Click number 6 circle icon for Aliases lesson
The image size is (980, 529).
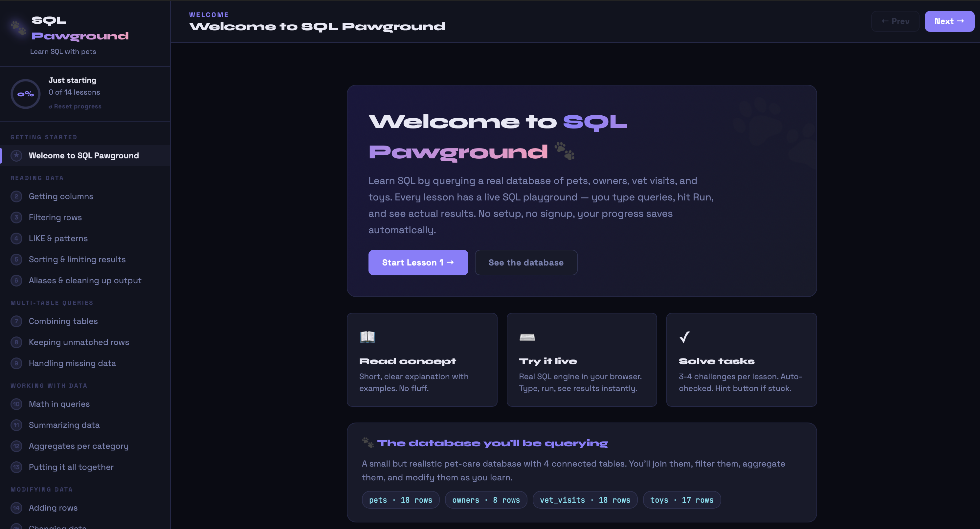pos(16,281)
